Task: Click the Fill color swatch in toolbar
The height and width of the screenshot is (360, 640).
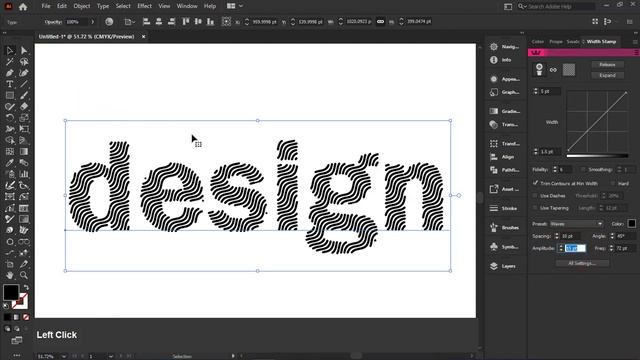Action: tap(11, 293)
